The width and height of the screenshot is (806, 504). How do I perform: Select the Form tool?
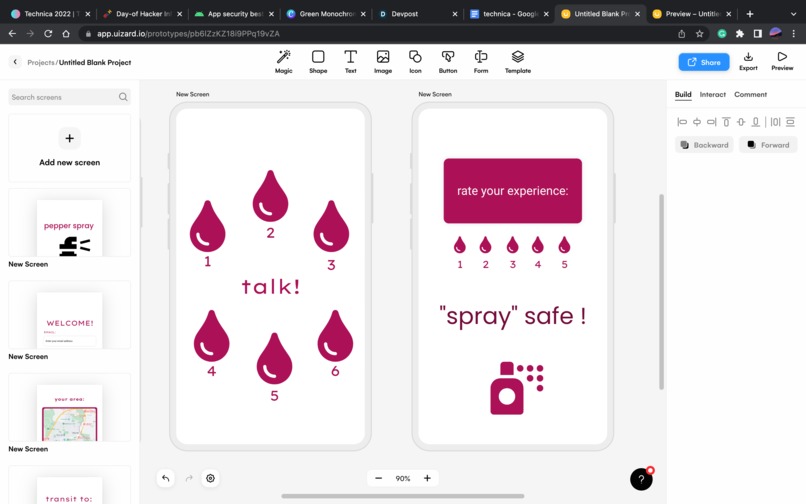481,62
